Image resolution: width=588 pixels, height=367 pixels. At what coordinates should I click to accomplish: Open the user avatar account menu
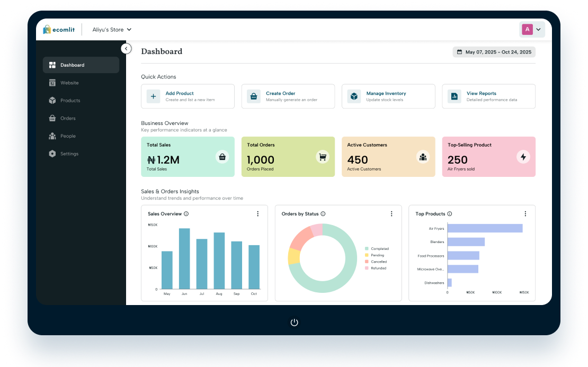click(x=532, y=30)
